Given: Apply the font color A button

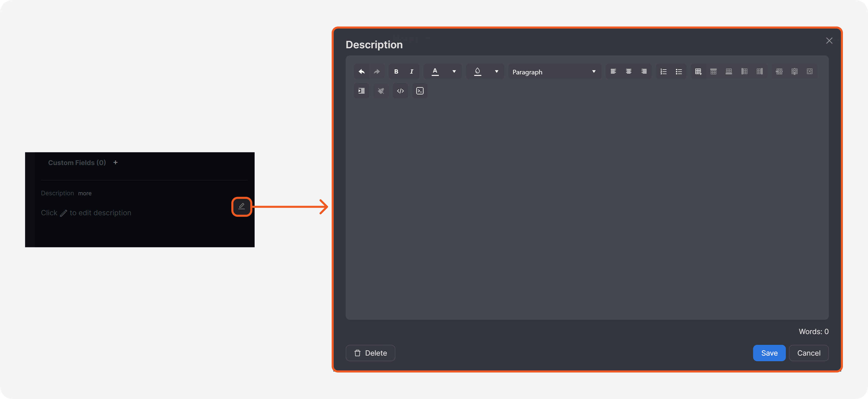Looking at the screenshot, I should tap(435, 71).
